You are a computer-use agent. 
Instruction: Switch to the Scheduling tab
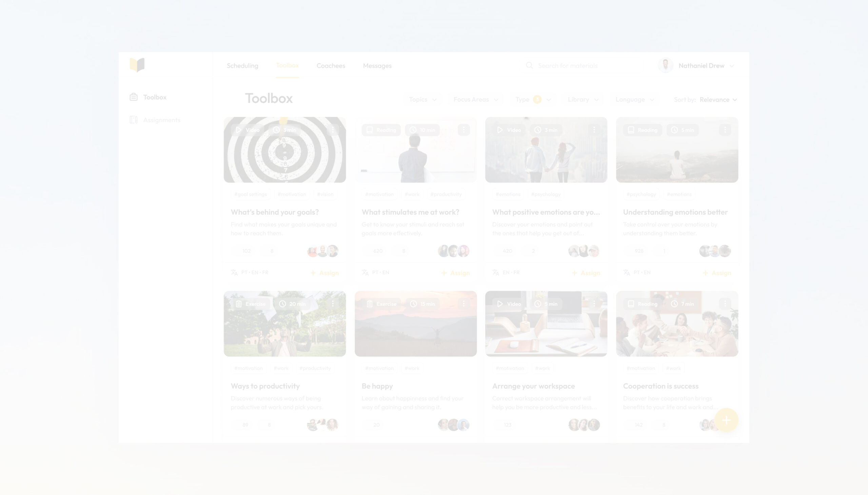[242, 65]
